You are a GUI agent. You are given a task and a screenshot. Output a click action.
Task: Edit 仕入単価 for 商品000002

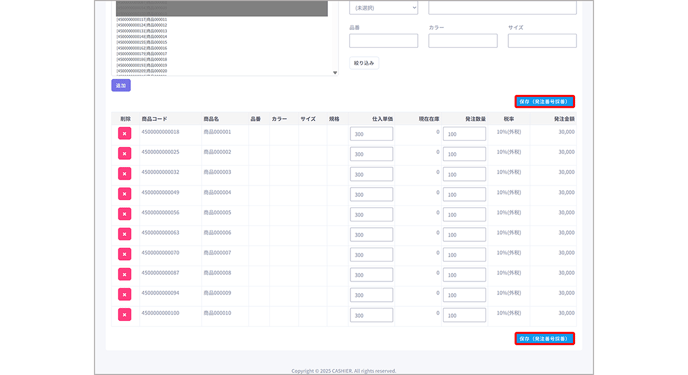(372, 154)
